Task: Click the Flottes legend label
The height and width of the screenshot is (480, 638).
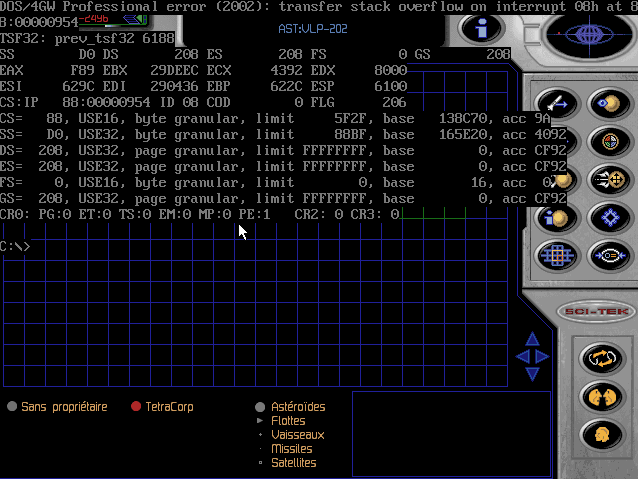Action: (288, 421)
